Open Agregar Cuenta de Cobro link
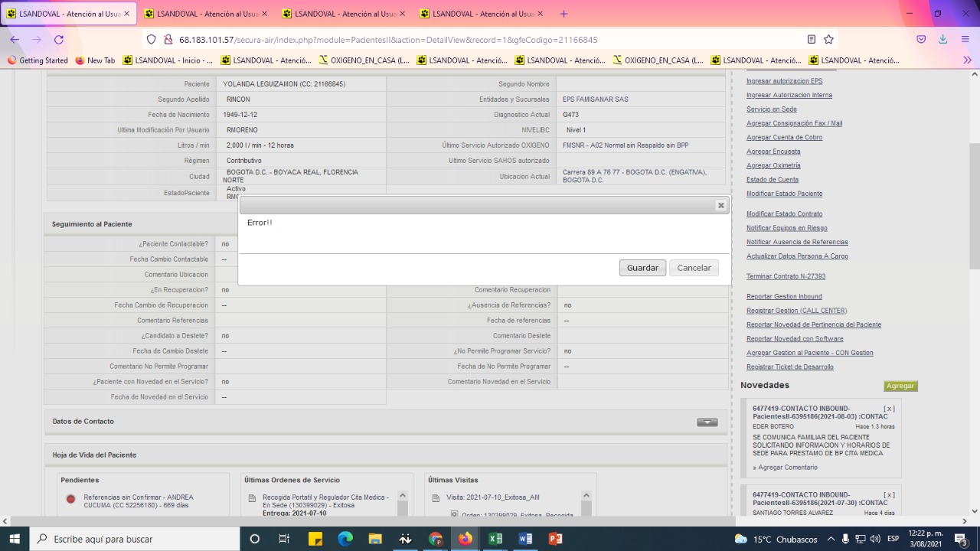Viewport: 980px width, 551px height. point(785,138)
